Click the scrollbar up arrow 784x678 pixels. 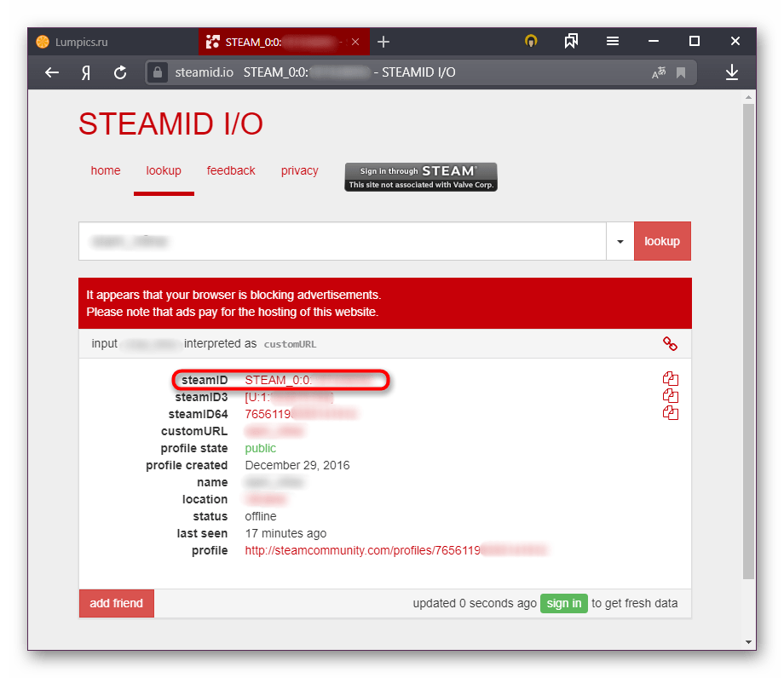pyautogui.click(x=748, y=97)
